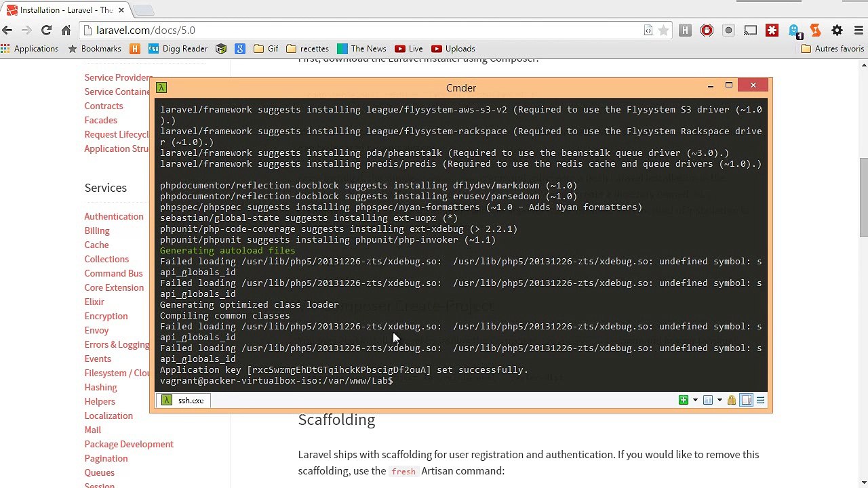868x488 pixels.
Task: Open a new browser tab
Action: click(144, 10)
